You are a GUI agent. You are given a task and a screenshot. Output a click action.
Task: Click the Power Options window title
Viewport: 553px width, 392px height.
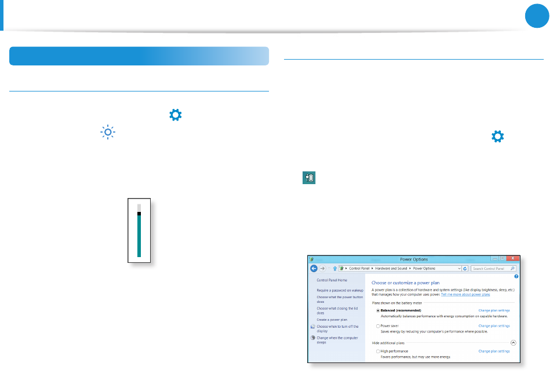(414, 259)
